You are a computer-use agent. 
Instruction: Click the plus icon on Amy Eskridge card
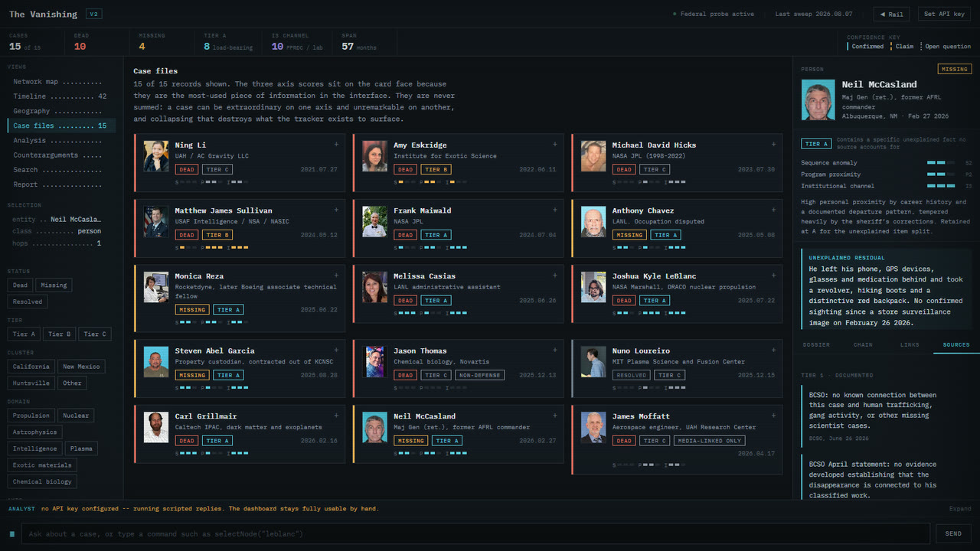[x=555, y=144]
